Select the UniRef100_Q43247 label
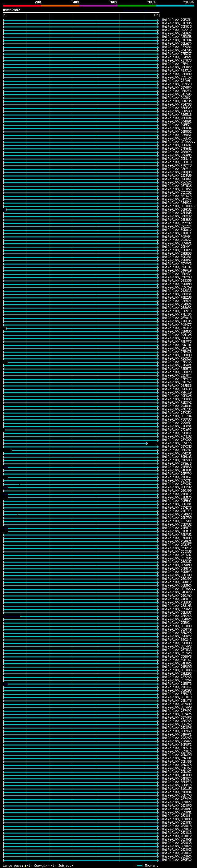 tap(176, 200)
